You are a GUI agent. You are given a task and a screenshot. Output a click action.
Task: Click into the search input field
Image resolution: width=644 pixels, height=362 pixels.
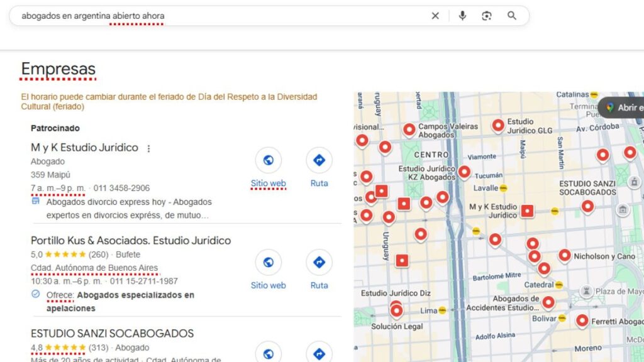[220, 16]
